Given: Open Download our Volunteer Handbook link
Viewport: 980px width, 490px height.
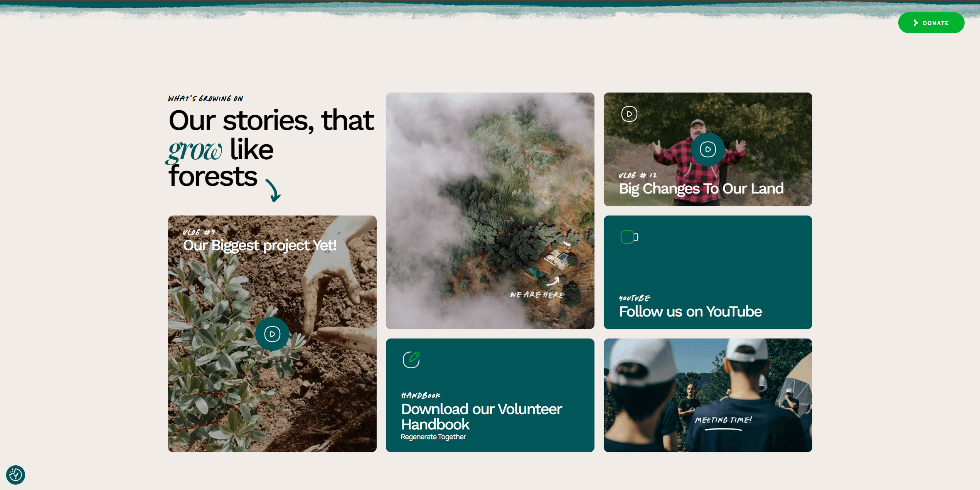Looking at the screenshot, I should tap(482, 416).
